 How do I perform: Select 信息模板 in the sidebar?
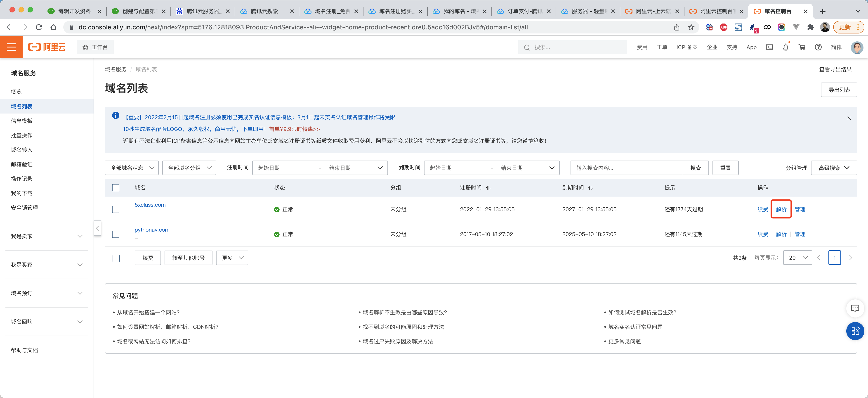click(x=21, y=121)
